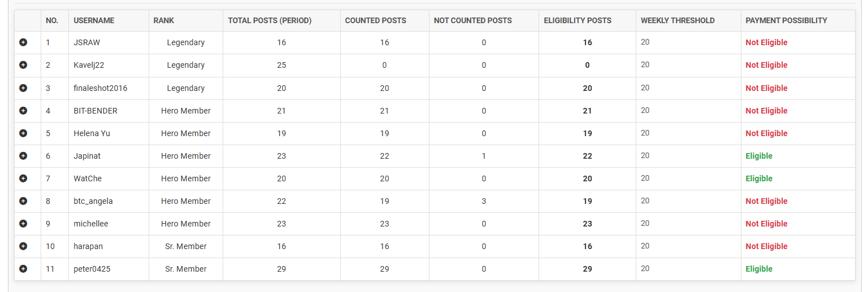The image size is (868, 292).
Task: Sort by Counted Posts header
Action: click(x=384, y=20)
